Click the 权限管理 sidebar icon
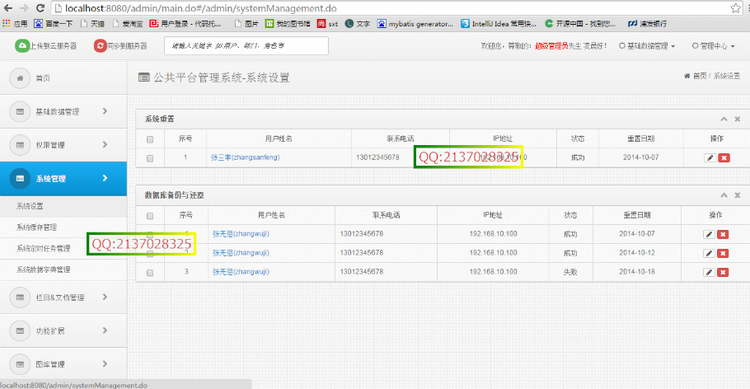Image resolution: width=750 pixels, height=389 pixels. 20,145
